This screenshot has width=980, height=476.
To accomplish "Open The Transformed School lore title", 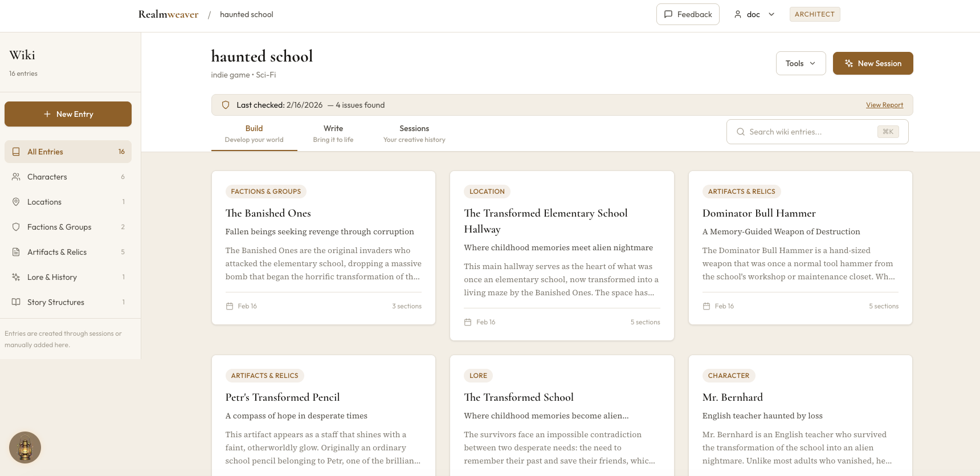I will [x=518, y=397].
